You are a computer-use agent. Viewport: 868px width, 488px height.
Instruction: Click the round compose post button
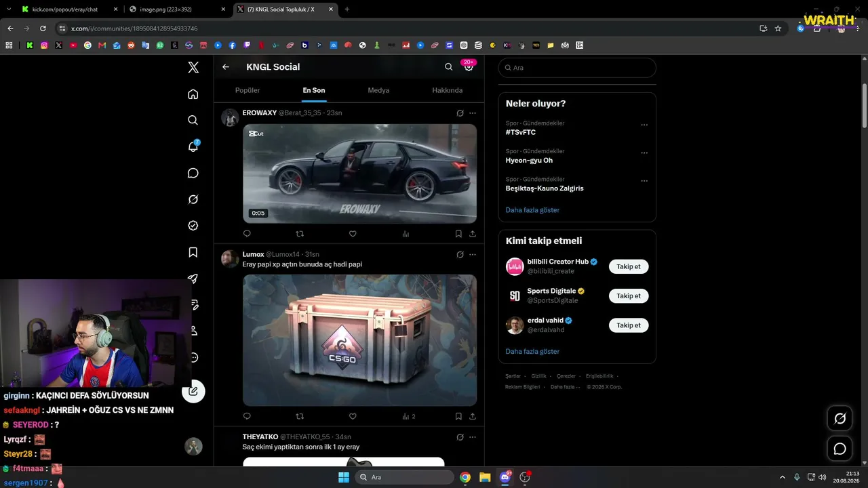(x=193, y=391)
